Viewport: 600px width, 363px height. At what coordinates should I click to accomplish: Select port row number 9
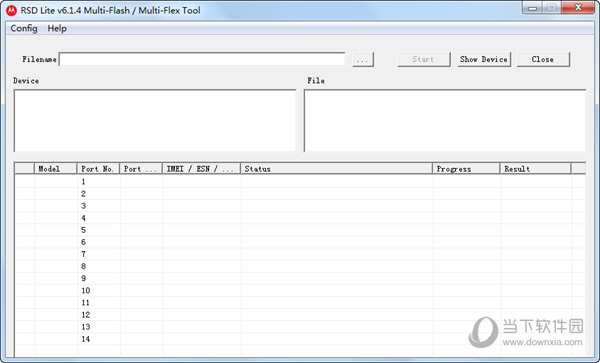pyautogui.click(x=300, y=278)
